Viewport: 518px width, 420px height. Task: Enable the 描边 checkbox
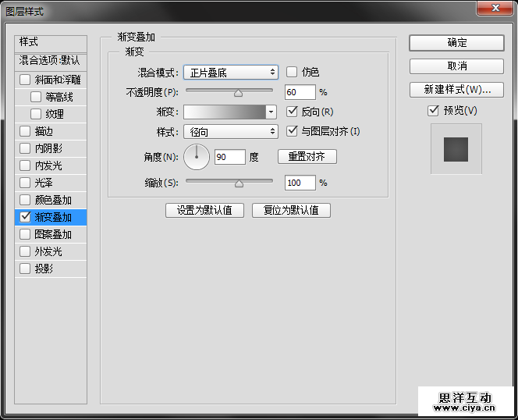tap(25, 131)
